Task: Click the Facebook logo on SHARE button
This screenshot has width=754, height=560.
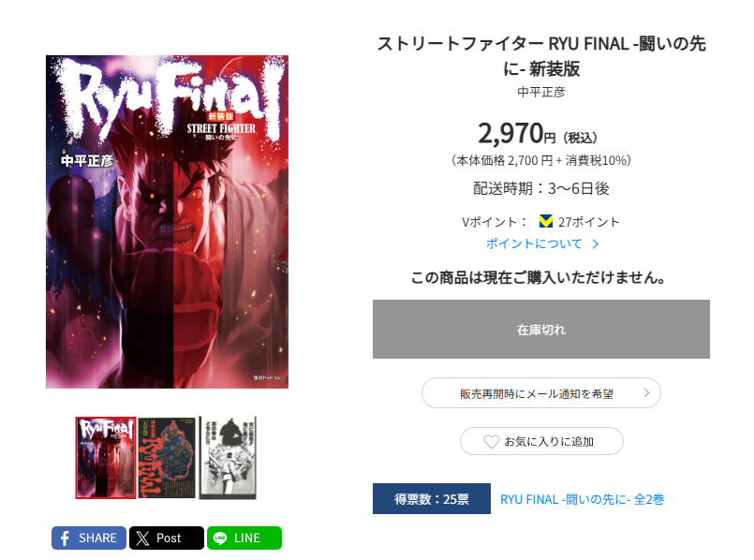Action: coord(65,538)
